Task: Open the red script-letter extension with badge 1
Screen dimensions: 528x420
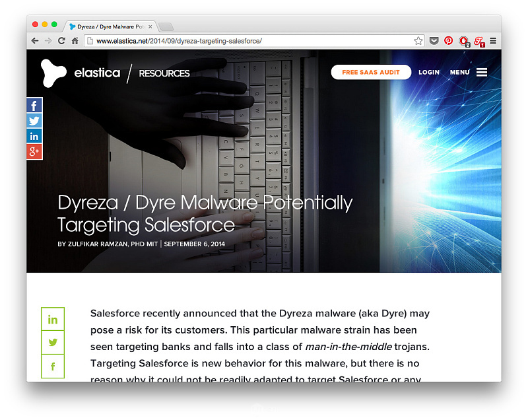Action: click(x=479, y=42)
